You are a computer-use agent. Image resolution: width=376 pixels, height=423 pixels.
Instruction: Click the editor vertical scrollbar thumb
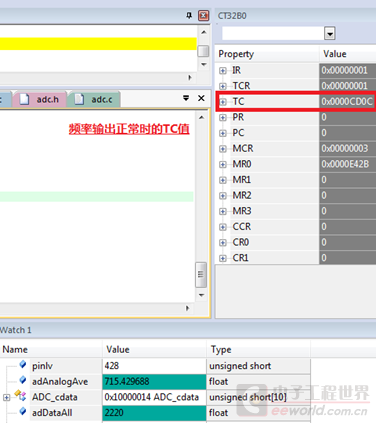(x=201, y=275)
